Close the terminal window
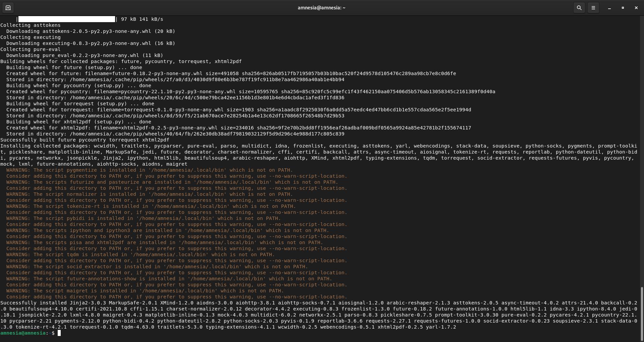This screenshot has height=342, width=644. pos(636,8)
